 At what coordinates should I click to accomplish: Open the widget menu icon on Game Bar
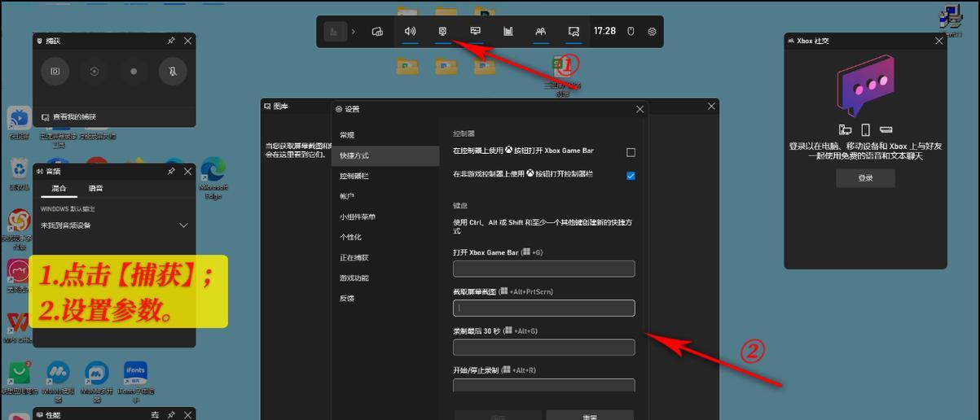click(x=377, y=32)
